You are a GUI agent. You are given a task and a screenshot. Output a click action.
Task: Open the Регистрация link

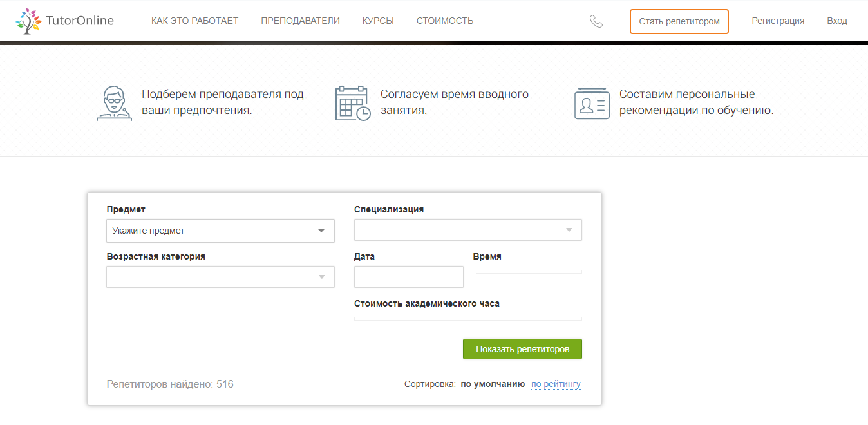778,20
